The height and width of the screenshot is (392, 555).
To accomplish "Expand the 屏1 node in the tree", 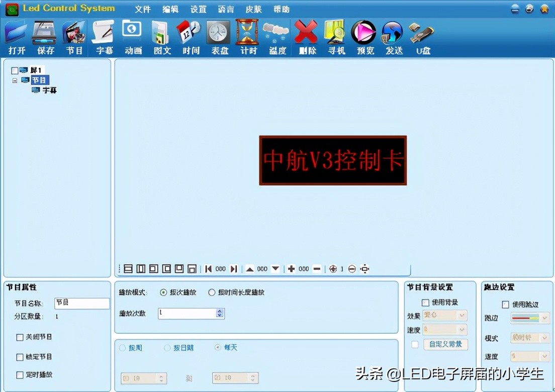I will click(x=15, y=70).
